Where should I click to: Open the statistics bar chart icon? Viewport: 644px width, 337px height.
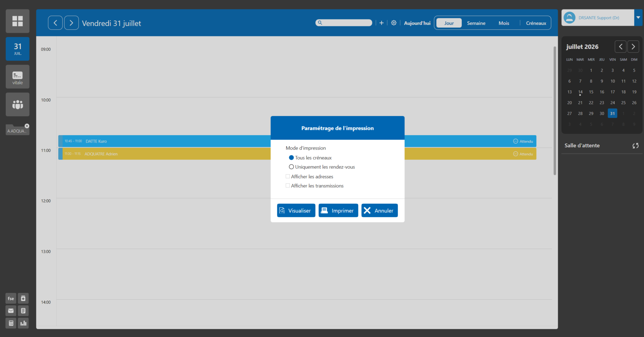23,323
